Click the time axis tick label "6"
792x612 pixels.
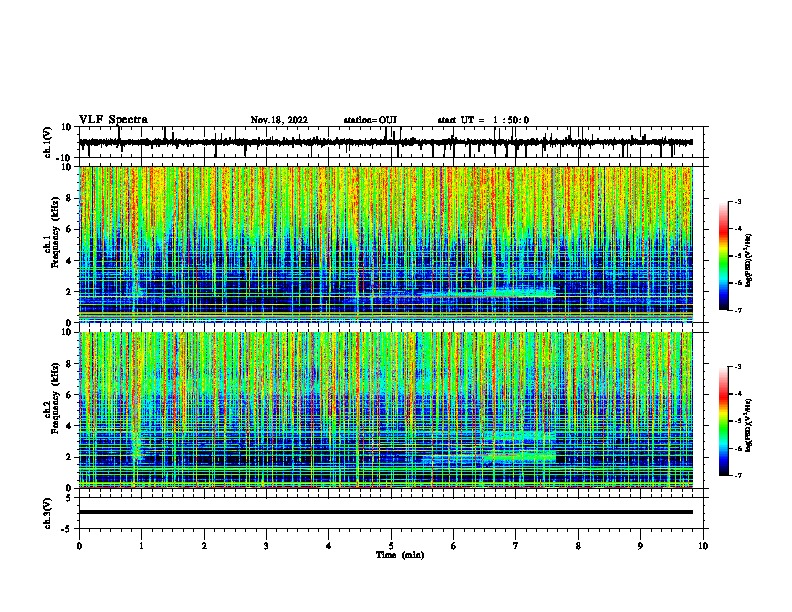[x=454, y=546]
